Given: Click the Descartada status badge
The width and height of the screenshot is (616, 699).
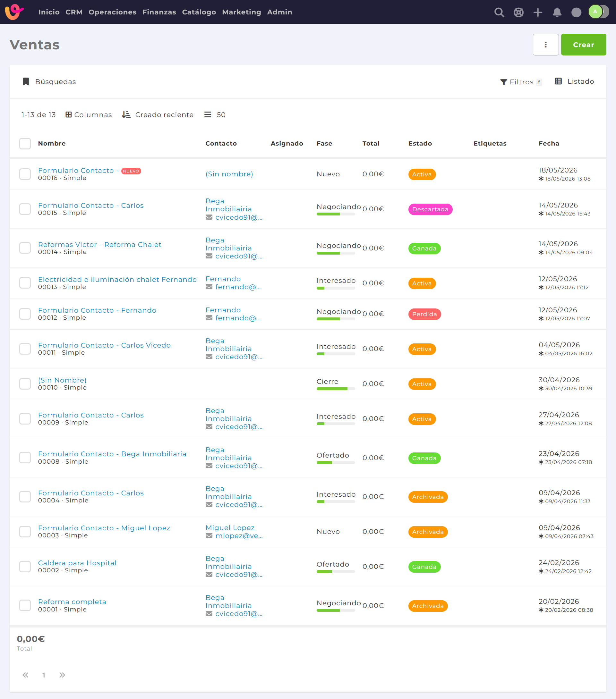Looking at the screenshot, I should click(430, 209).
